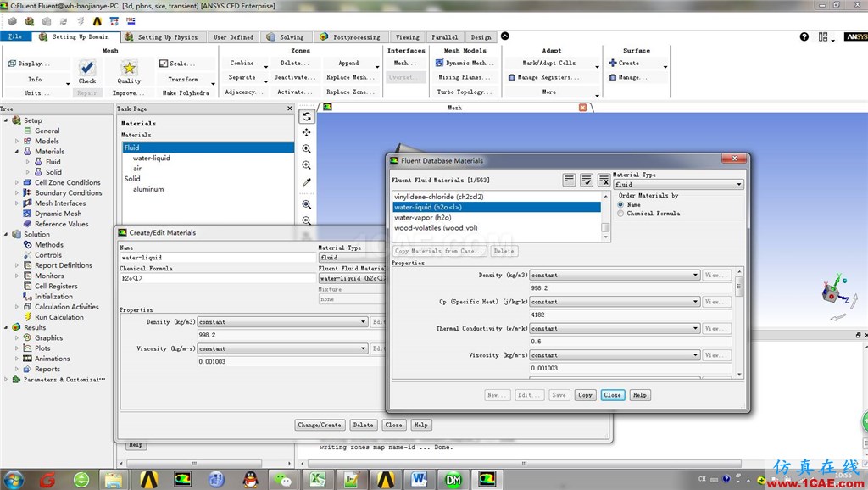Select the pan/translate view tool
This screenshot has width=868, height=490.
tap(307, 132)
